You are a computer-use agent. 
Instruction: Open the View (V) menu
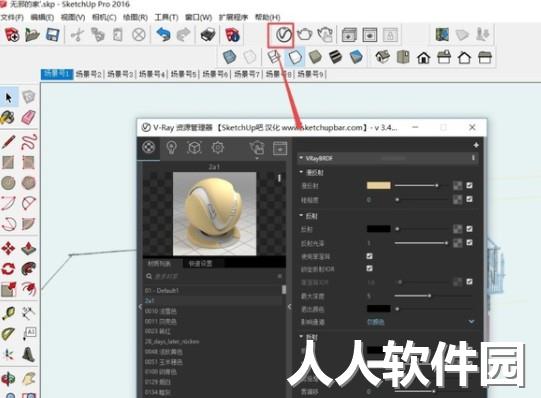(x=73, y=17)
